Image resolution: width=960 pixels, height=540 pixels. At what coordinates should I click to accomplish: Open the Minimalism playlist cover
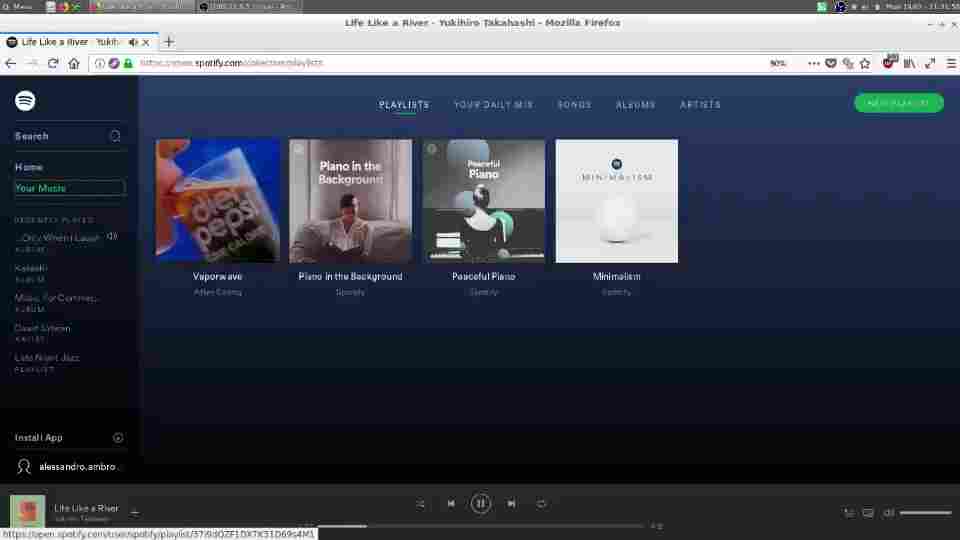[x=617, y=201]
